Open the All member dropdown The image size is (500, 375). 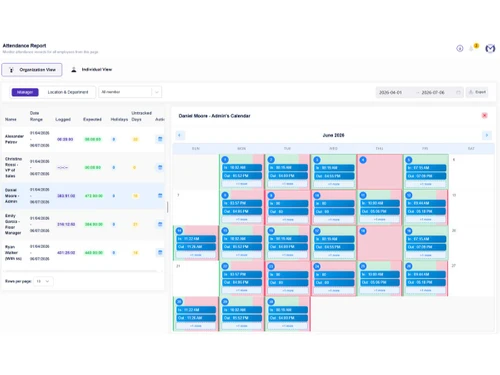pos(130,92)
